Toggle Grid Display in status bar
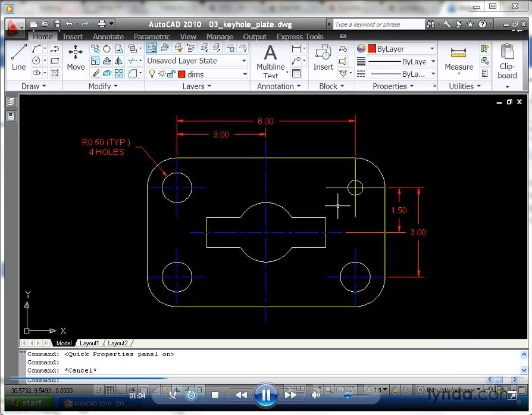 [109, 390]
